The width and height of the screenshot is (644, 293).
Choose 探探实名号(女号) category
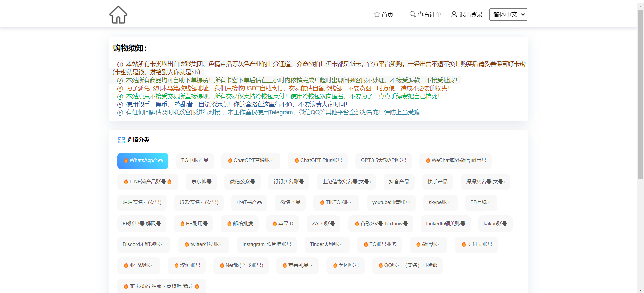pyautogui.click(x=485, y=182)
